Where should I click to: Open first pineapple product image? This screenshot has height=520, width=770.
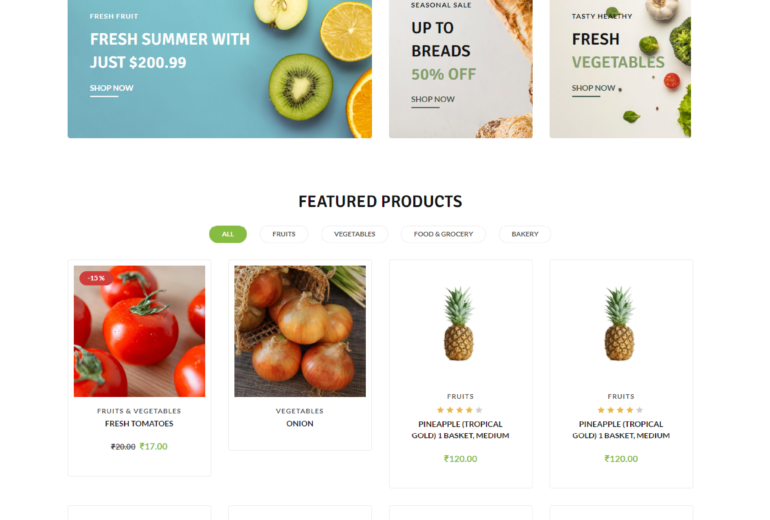coord(459,324)
